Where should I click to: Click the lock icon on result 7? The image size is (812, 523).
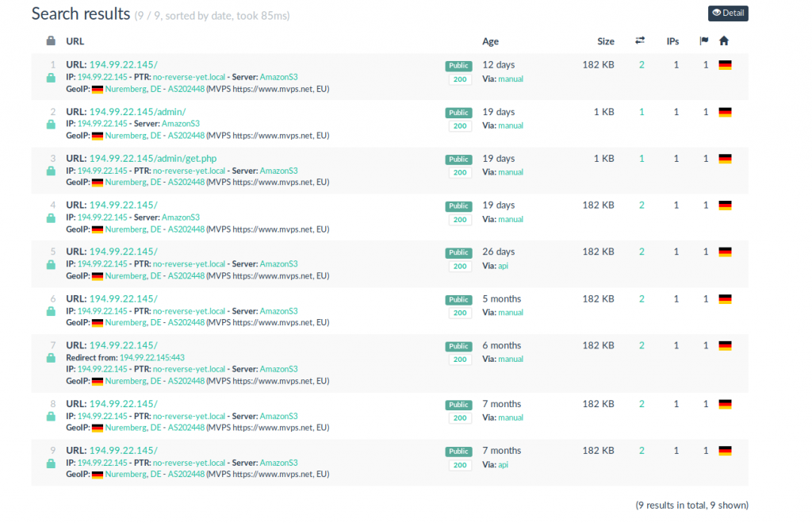pos(51,358)
